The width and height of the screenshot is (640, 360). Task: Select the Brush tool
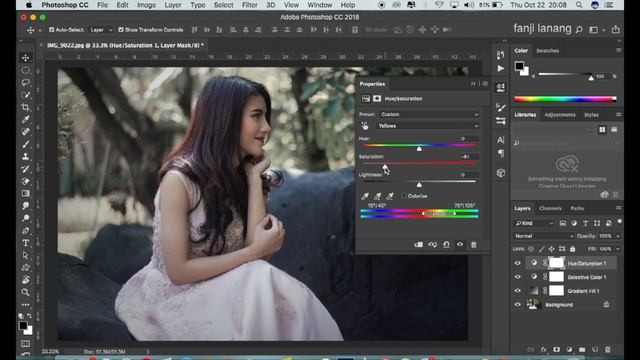click(26, 144)
